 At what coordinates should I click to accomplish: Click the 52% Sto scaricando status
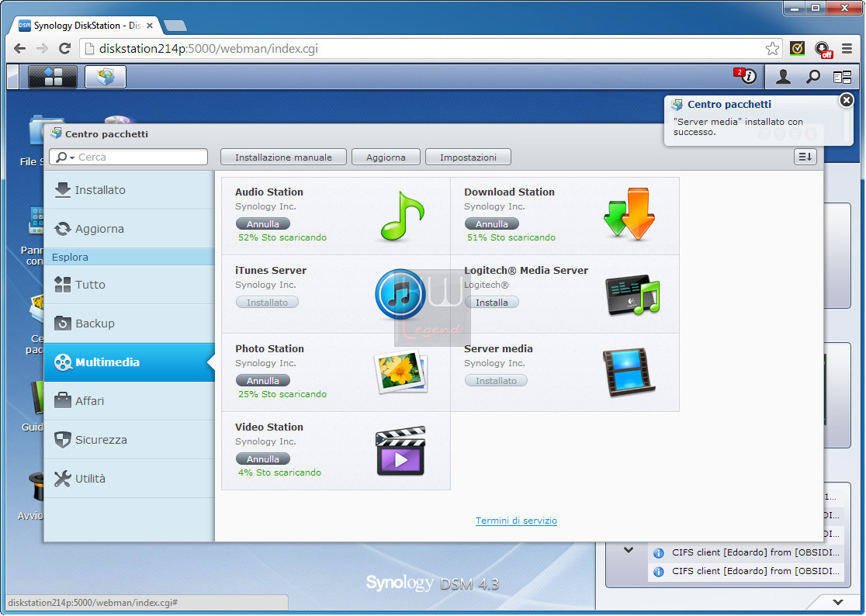(282, 237)
